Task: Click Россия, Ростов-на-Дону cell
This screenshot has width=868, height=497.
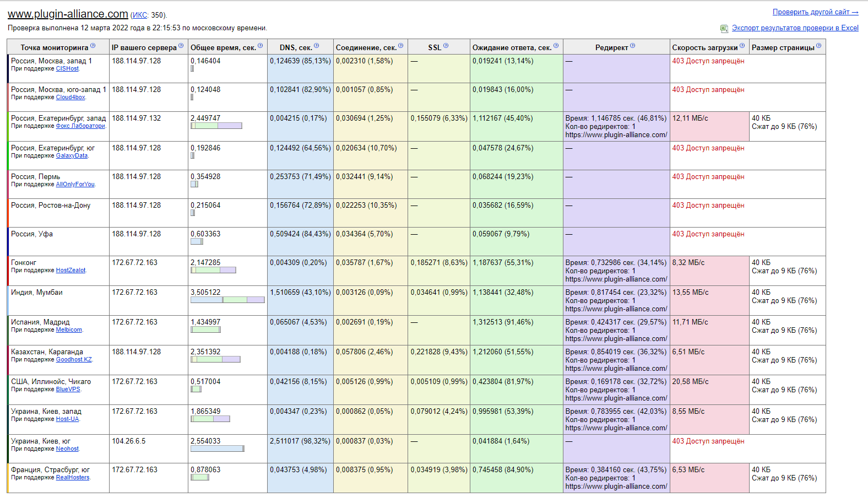Action: (59, 213)
